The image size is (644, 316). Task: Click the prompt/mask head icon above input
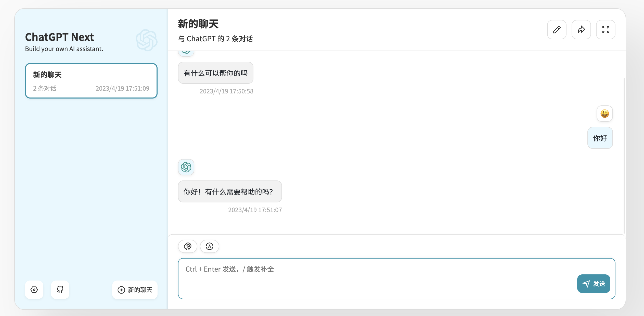188,246
